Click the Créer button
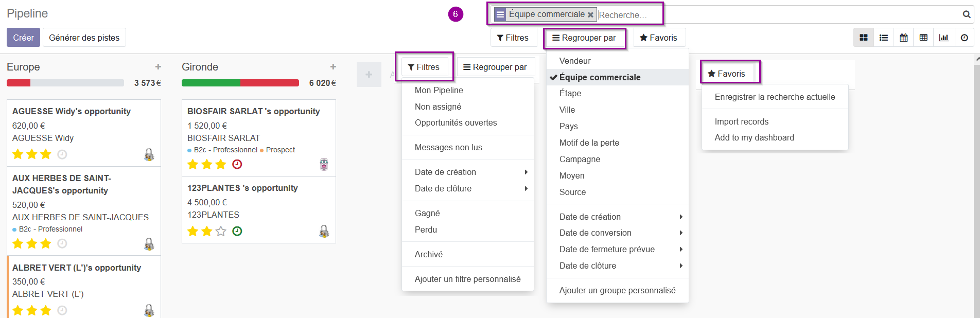This screenshot has height=318, width=980. tap(23, 38)
